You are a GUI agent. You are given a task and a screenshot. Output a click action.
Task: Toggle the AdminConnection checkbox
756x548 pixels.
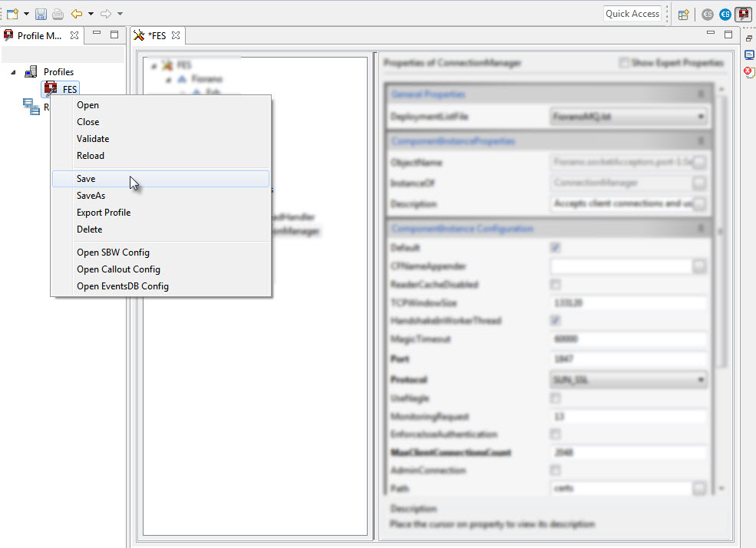point(556,470)
